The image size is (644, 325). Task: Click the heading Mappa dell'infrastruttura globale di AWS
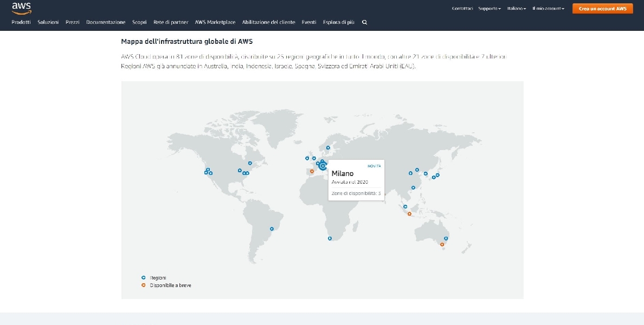click(187, 42)
